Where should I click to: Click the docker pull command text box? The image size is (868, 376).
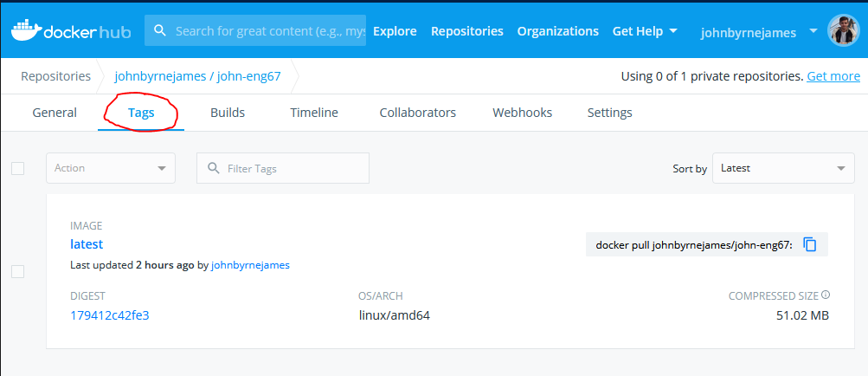pyautogui.click(x=707, y=244)
